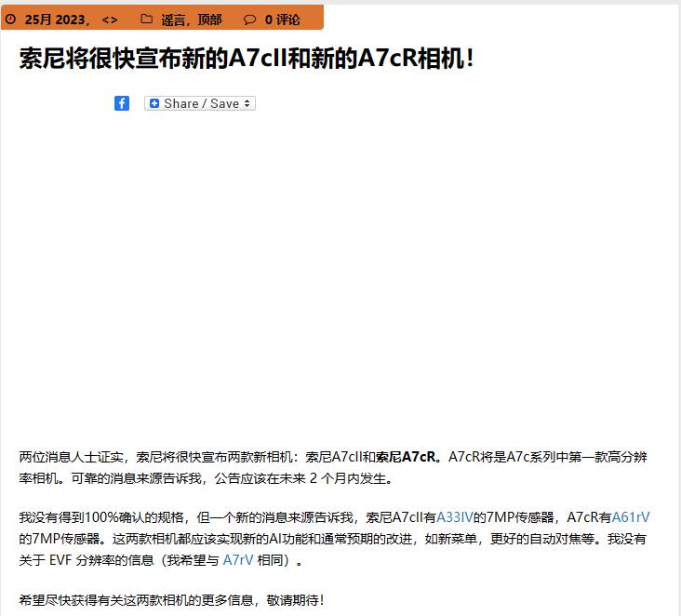Click the 25月 2023 post date
Viewport: 681px width, 616px height.
point(55,20)
